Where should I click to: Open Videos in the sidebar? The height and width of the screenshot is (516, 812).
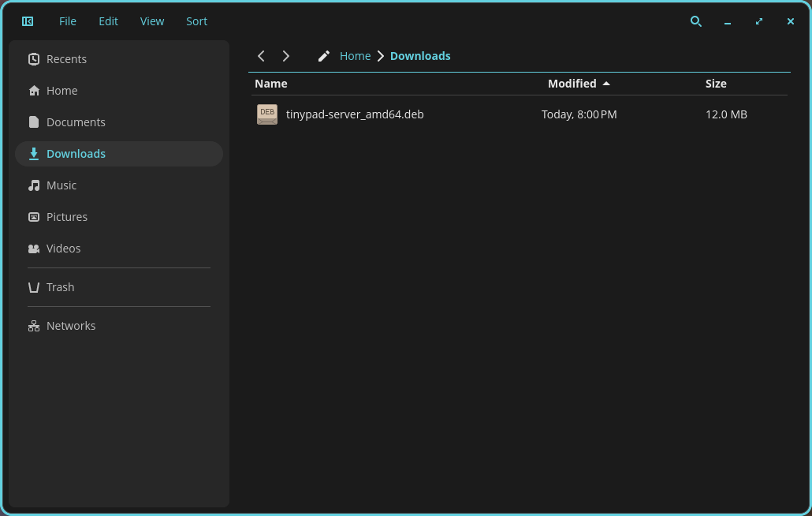pos(119,249)
